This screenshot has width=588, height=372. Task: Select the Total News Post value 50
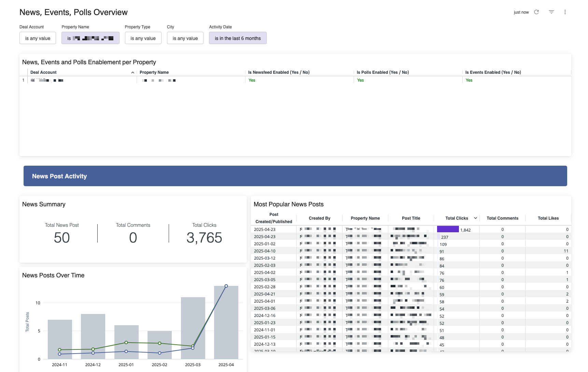pyautogui.click(x=62, y=238)
